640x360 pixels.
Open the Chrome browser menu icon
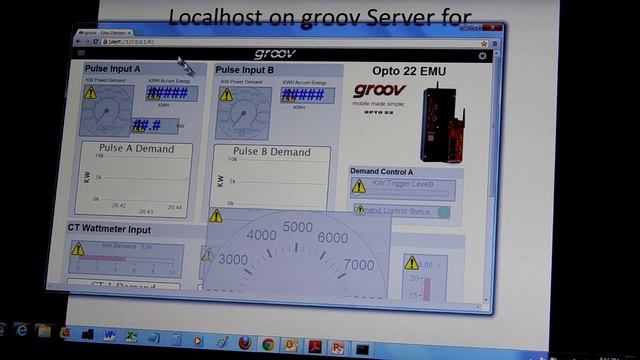pyautogui.click(x=495, y=44)
